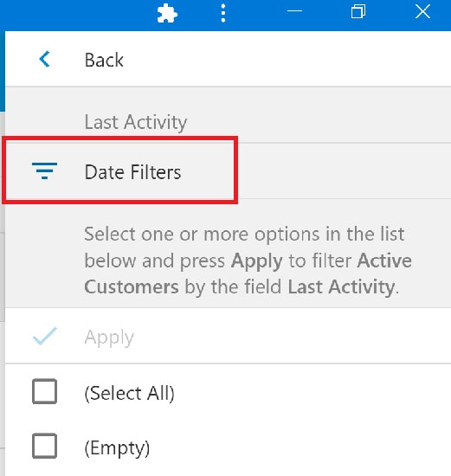451x476 pixels.
Task: Choose the Apply menu entry
Action: (228, 336)
